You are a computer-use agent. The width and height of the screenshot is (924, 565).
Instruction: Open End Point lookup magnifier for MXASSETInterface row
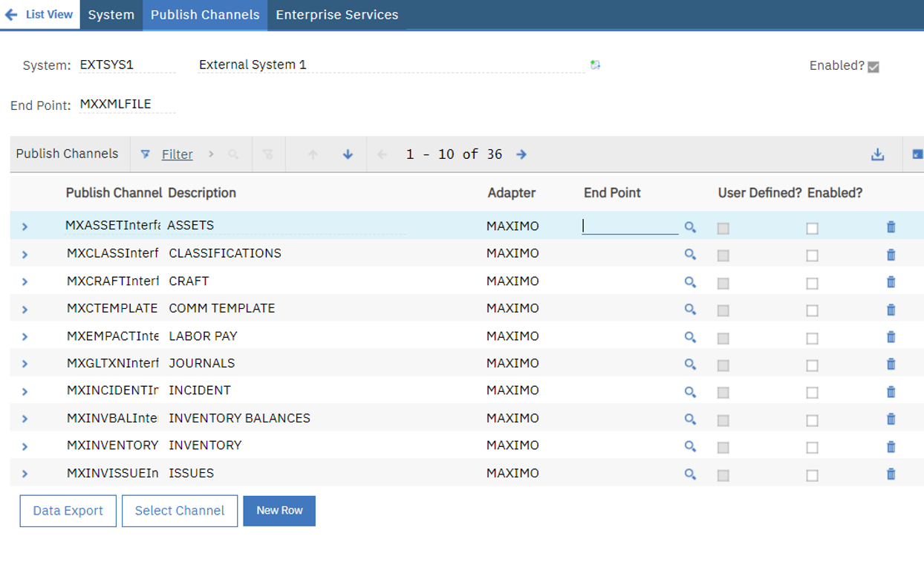[690, 226]
